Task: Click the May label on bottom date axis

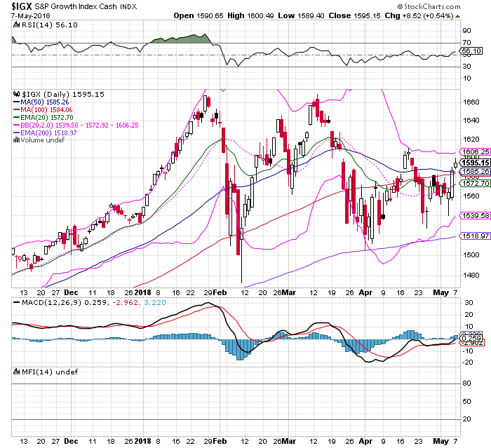Action: 441,442
